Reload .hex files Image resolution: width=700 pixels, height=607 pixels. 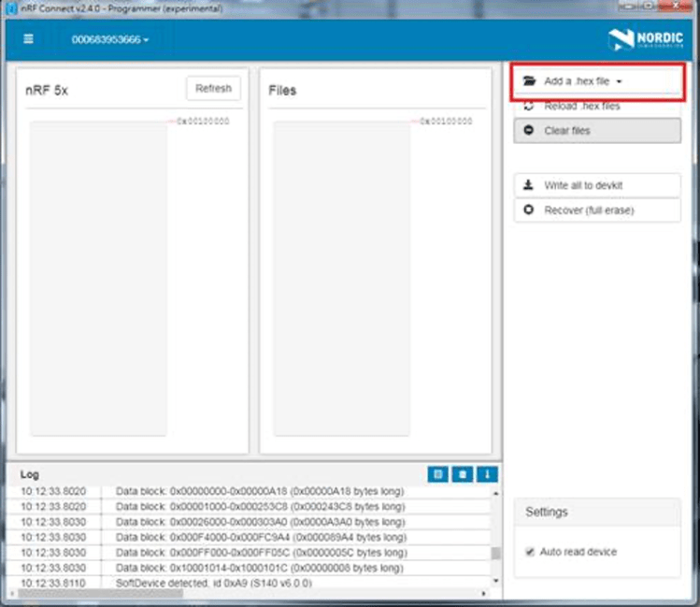point(597,107)
